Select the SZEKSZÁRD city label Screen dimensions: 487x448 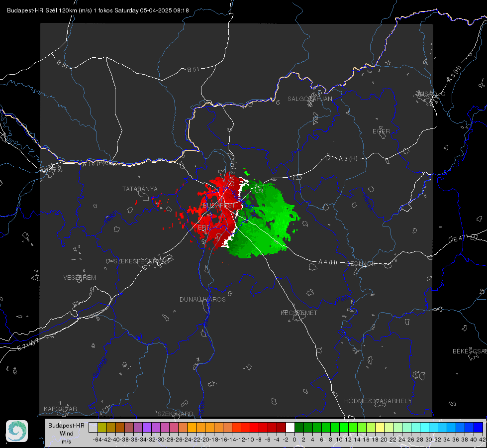tap(176, 414)
